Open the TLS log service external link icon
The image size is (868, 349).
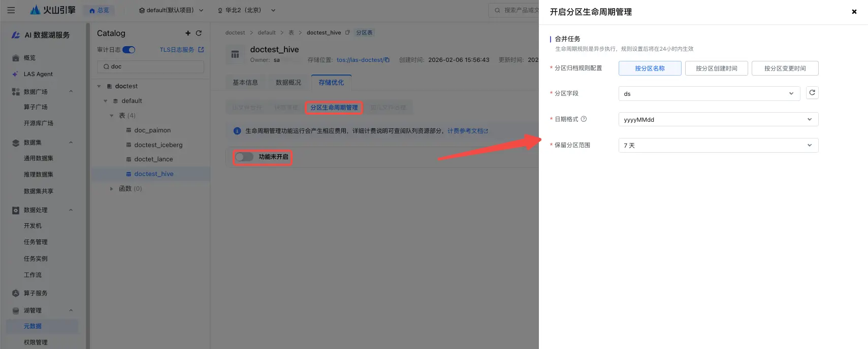(x=201, y=50)
